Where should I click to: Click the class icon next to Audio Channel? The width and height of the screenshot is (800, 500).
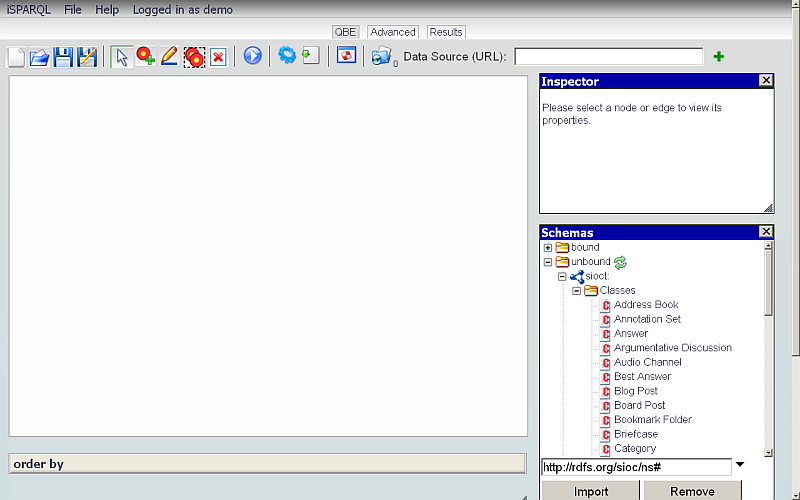point(606,363)
